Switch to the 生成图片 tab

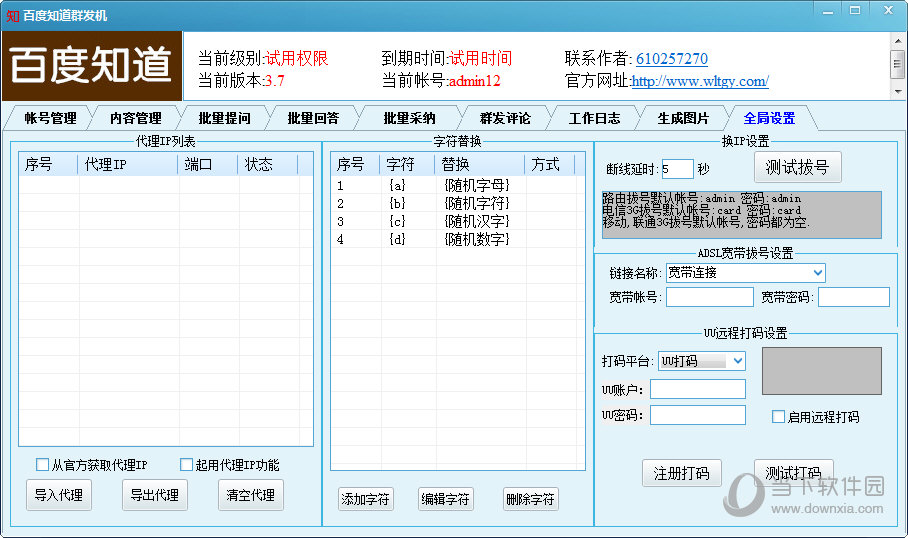[683, 118]
